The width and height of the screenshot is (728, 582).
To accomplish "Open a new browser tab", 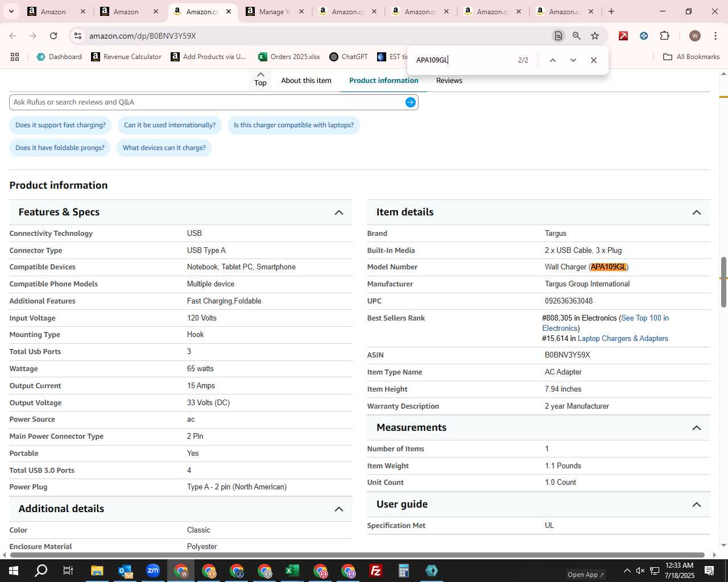I will pos(611,11).
